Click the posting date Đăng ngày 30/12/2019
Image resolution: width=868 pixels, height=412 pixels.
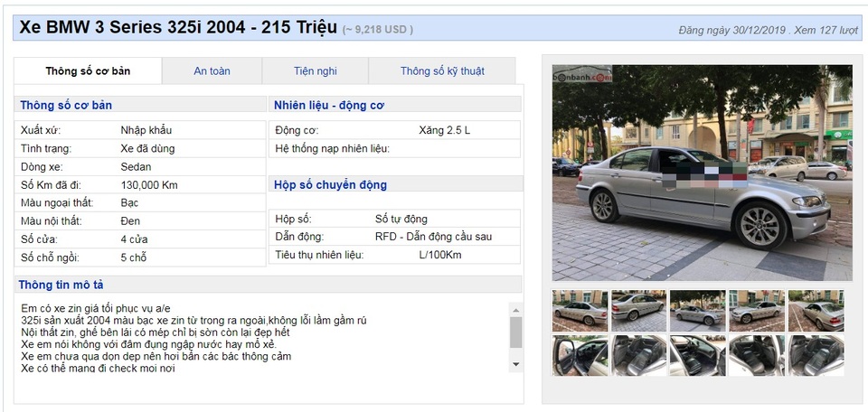731,31
